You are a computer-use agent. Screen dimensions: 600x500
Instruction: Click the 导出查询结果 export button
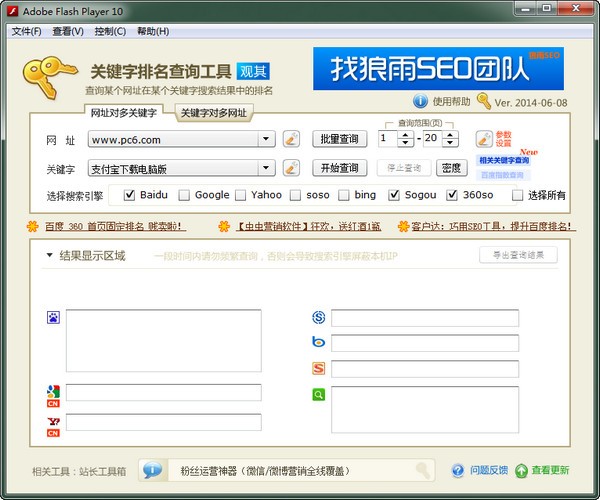pos(518,255)
